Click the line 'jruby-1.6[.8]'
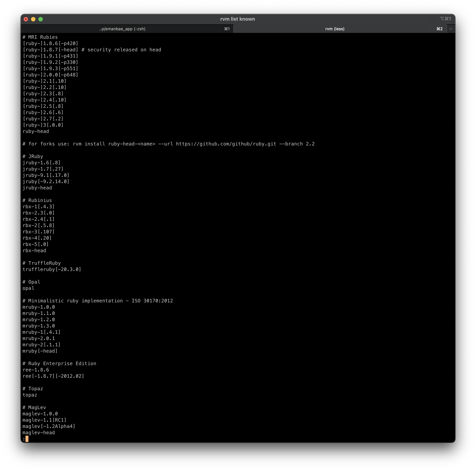 tap(42, 163)
